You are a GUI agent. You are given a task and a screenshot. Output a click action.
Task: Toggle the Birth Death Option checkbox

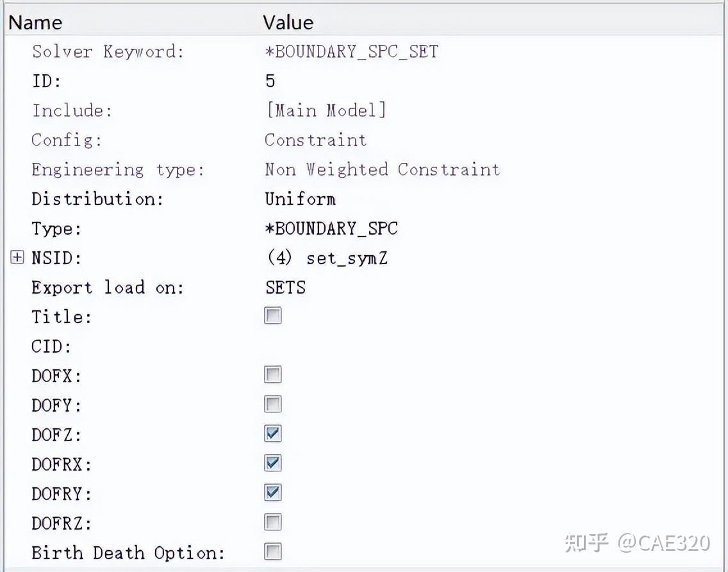pyautogui.click(x=272, y=551)
